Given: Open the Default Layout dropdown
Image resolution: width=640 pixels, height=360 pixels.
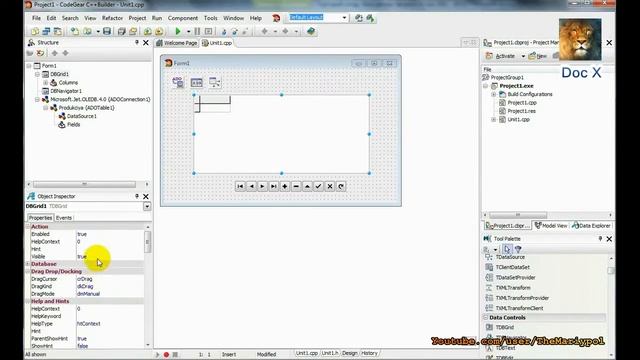Looking at the screenshot, I should tap(344, 18).
